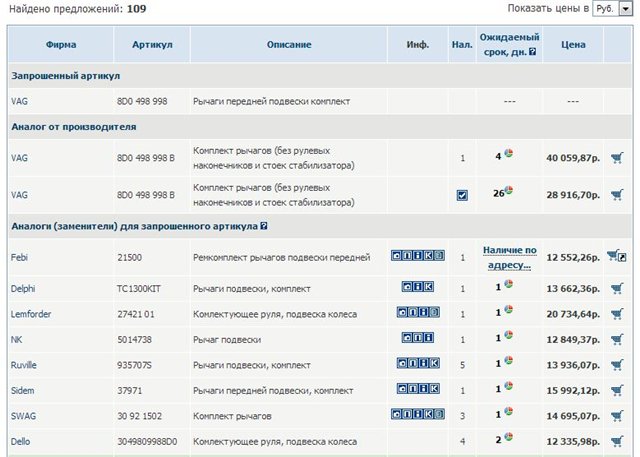Open the Lemforder brand link
This screenshot has height=457, width=640.
tap(31, 314)
